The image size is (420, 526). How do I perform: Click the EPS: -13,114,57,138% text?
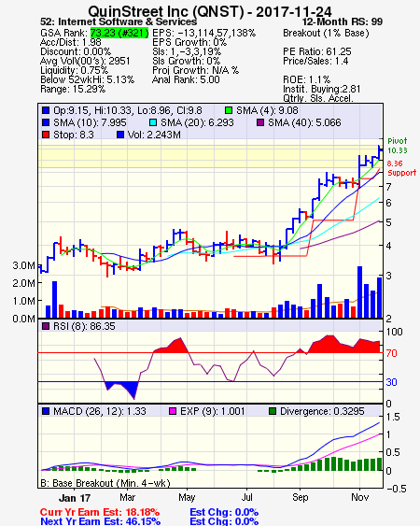point(203,33)
